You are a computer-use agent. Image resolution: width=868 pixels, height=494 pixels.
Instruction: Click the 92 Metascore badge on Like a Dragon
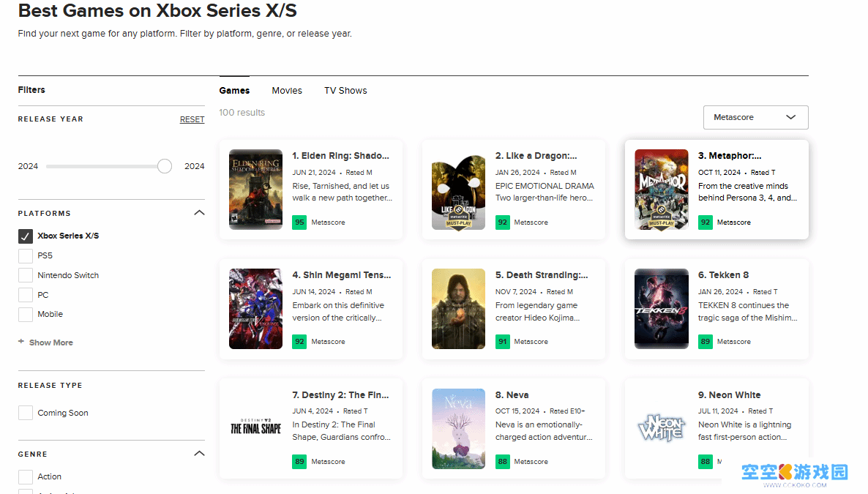(x=502, y=222)
